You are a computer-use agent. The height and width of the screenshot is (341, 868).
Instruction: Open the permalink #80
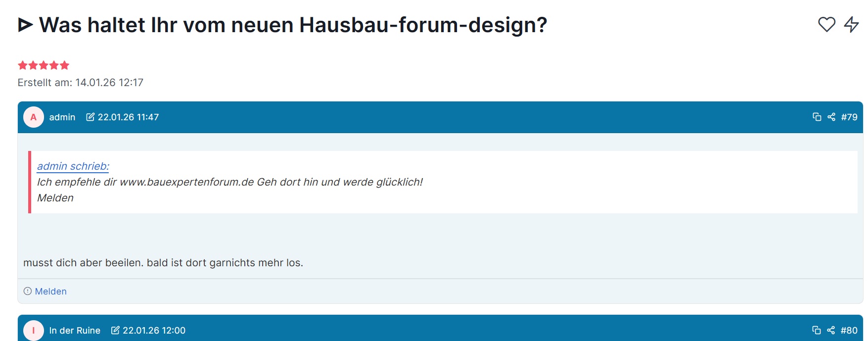849,330
